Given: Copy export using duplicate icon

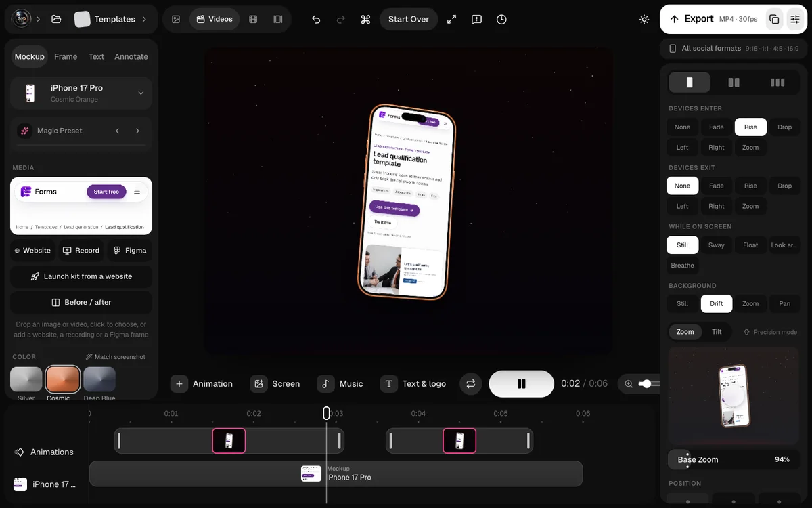Looking at the screenshot, I should pyautogui.click(x=774, y=19).
